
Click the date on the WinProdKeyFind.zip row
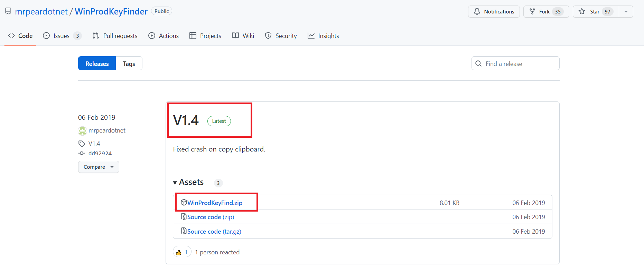click(x=529, y=203)
